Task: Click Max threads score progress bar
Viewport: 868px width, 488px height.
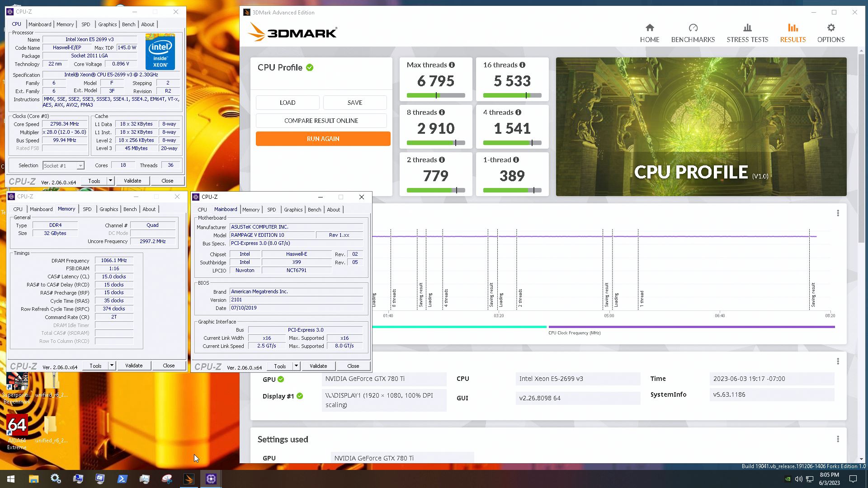Action: point(436,95)
